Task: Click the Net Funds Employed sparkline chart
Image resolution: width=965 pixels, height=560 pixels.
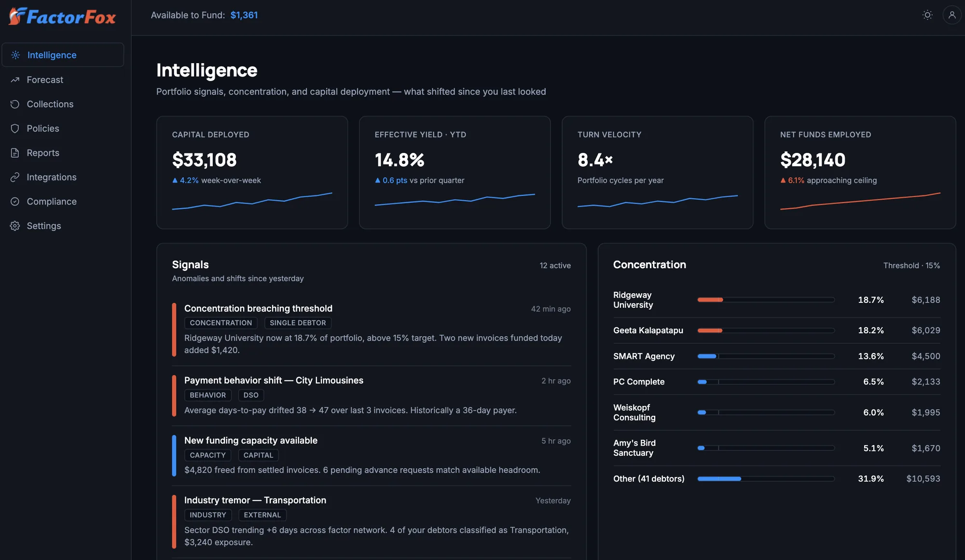Action: coord(860,201)
